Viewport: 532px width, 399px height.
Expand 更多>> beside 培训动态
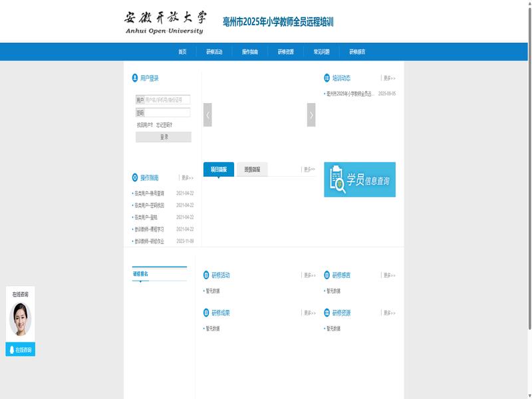pos(388,78)
